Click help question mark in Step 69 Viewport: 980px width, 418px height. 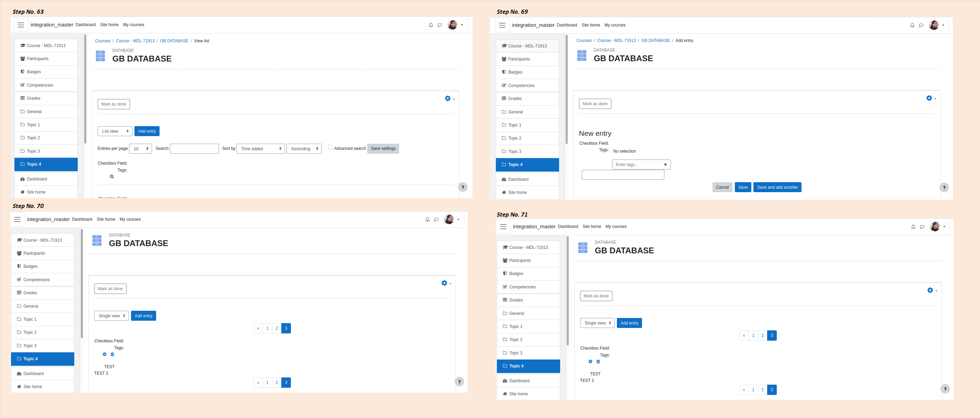(x=944, y=187)
